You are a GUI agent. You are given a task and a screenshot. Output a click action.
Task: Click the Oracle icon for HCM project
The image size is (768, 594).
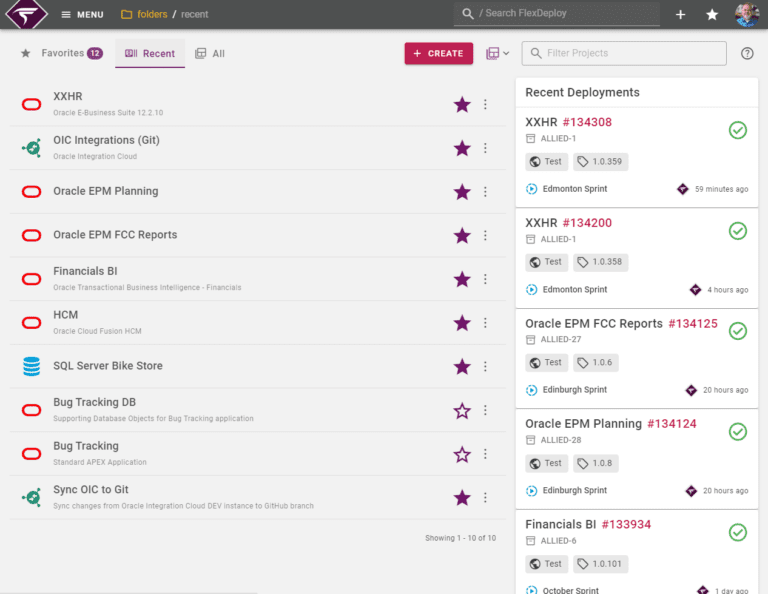(31, 323)
